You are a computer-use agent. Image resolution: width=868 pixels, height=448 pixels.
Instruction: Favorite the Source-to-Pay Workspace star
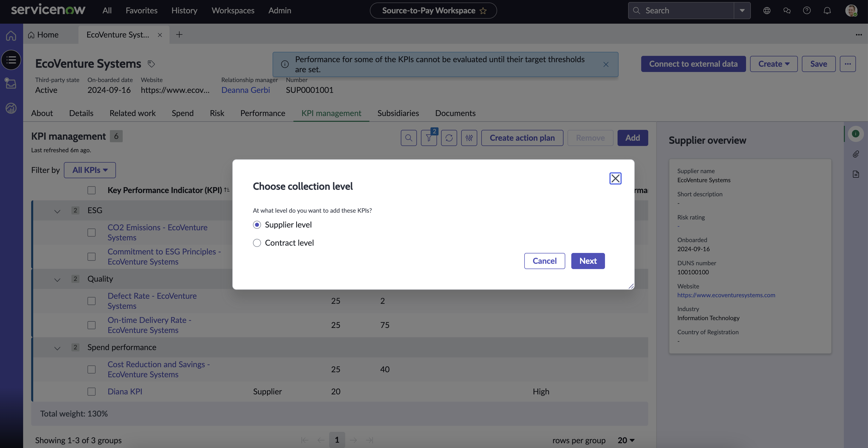click(x=483, y=11)
